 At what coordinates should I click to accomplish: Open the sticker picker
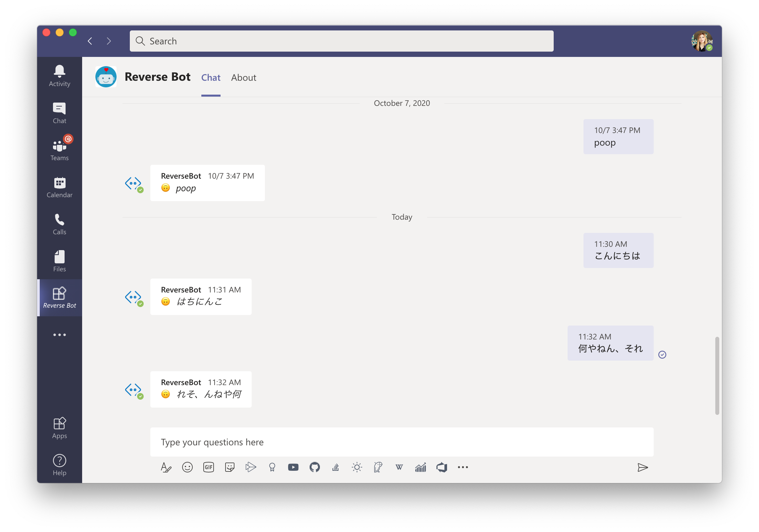pos(229,467)
